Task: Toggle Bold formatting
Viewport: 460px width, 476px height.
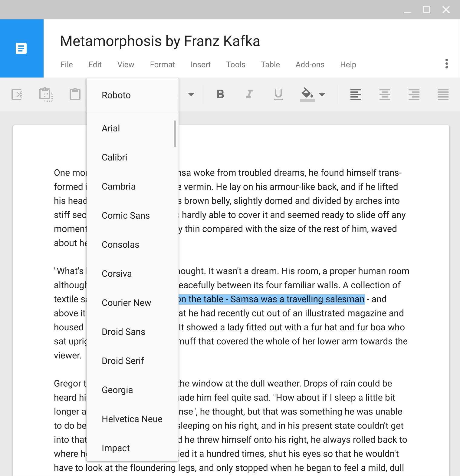Action: coord(220,94)
